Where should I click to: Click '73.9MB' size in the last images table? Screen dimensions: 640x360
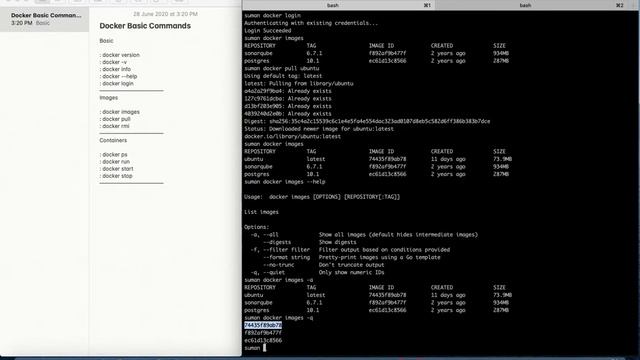coord(502,295)
